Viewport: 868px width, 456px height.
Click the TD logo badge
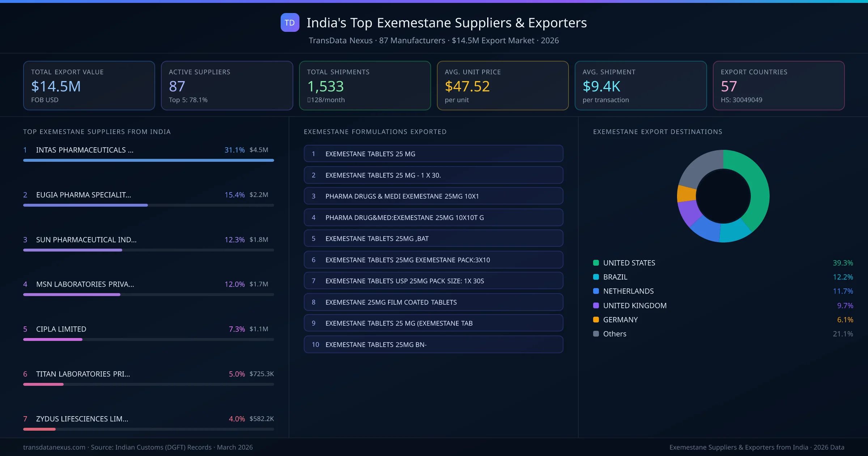tap(289, 22)
